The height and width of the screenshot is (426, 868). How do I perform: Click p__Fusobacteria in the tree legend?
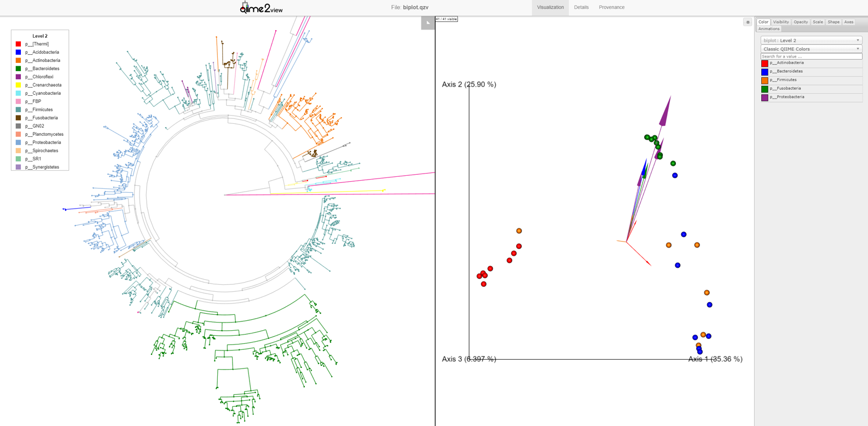42,118
